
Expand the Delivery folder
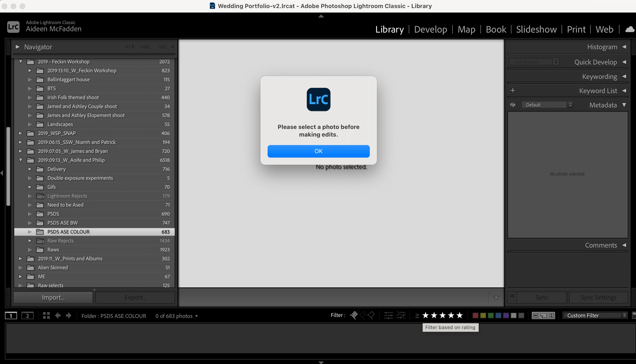30,169
